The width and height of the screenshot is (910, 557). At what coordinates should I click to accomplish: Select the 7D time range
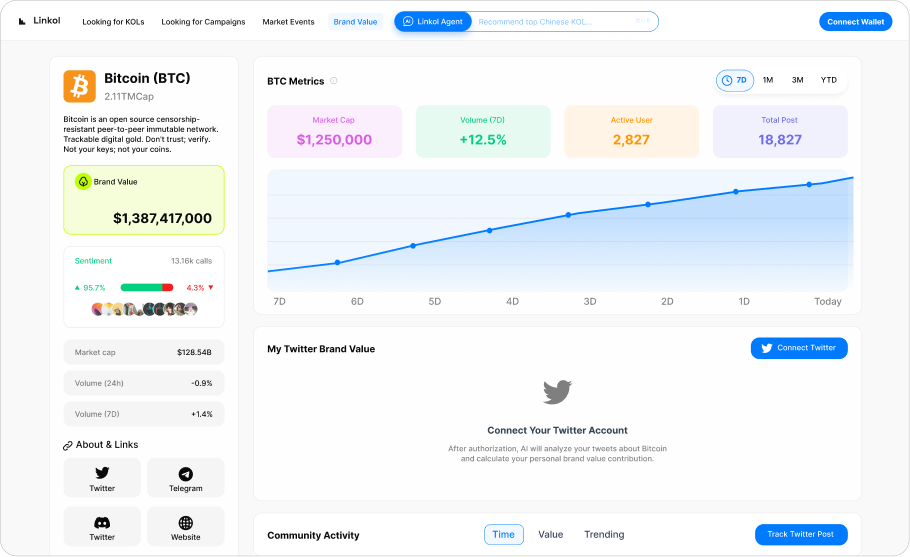coord(735,80)
